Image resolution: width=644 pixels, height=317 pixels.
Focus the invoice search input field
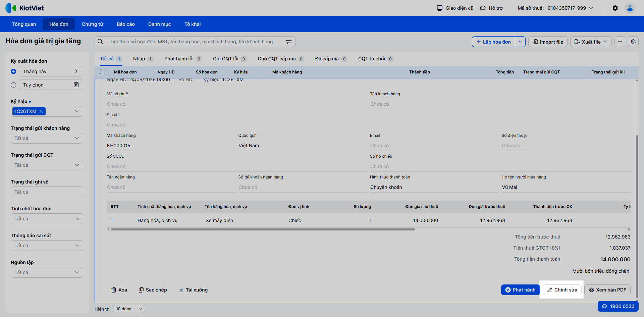pyautogui.click(x=195, y=42)
